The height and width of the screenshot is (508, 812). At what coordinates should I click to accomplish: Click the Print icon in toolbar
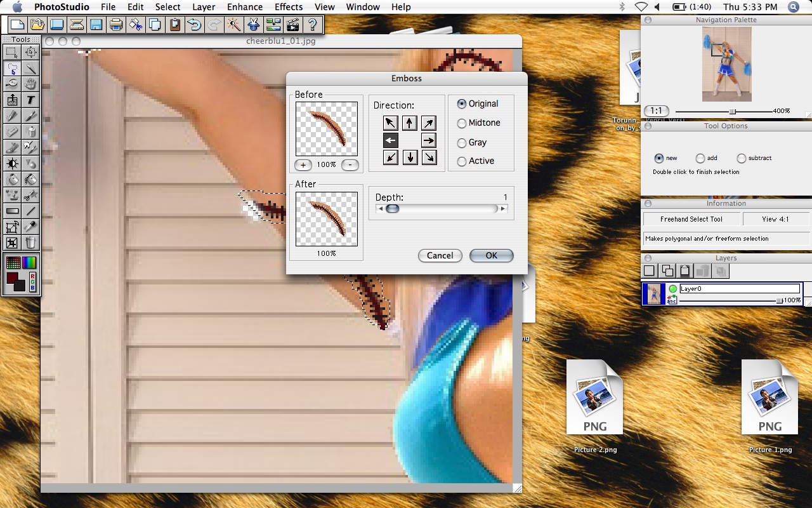(x=115, y=25)
